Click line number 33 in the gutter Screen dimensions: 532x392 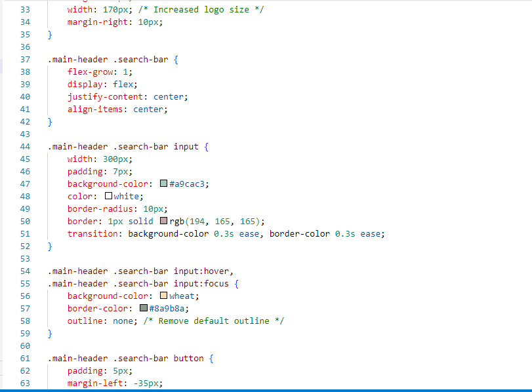click(25, 9)
